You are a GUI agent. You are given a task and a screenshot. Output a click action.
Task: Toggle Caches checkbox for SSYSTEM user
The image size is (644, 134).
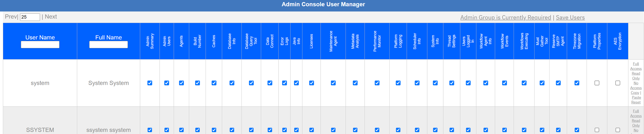tap(214, 130)
